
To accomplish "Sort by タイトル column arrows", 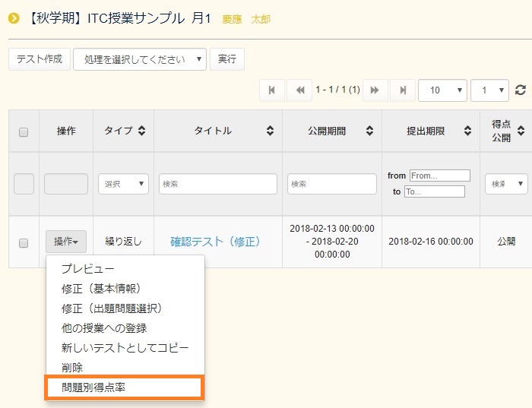I will click(x=270, y=131).
